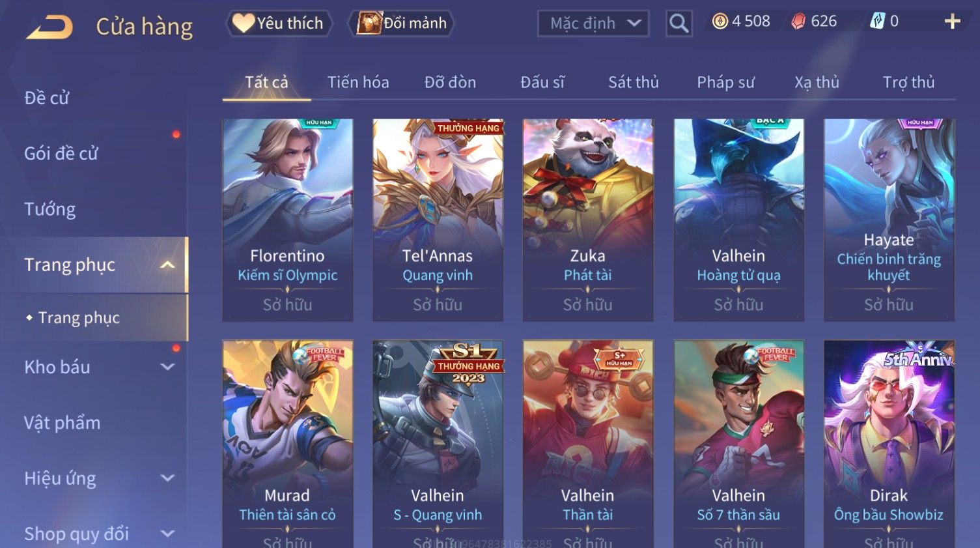Go to Tướng in the sidebar

point(50,209)
